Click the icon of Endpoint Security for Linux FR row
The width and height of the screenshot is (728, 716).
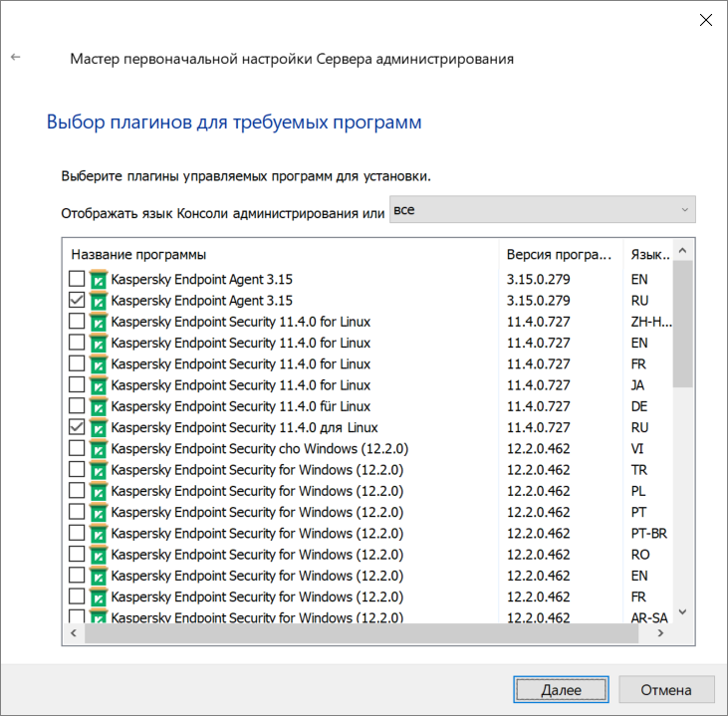click(99, 364)
